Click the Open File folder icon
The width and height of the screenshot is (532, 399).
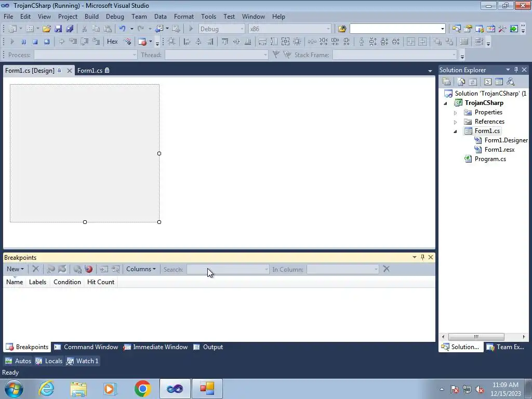[x=47, y=29]
